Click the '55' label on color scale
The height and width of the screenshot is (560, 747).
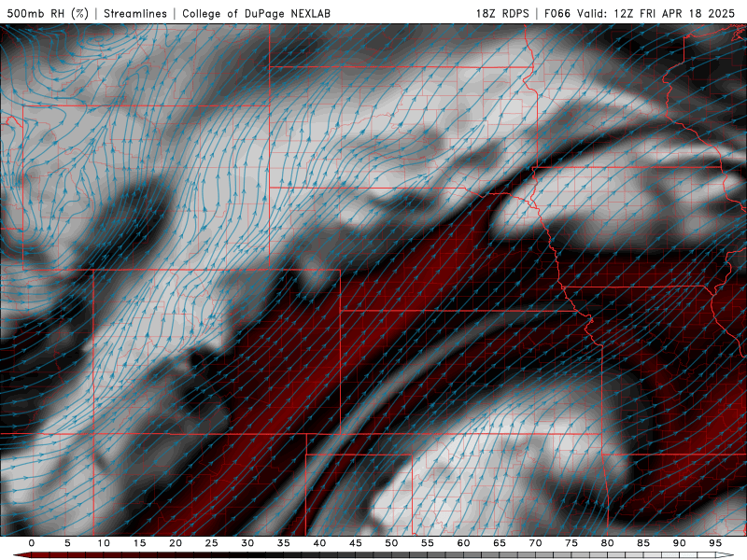[x=428, y=543]
